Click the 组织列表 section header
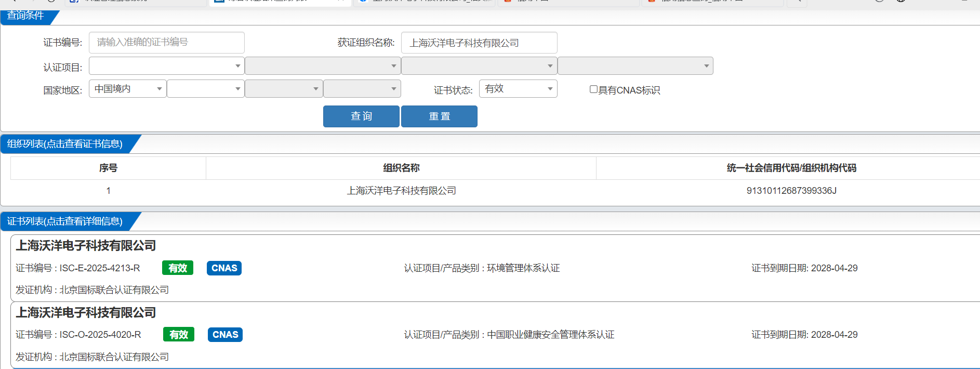This screenshot has width=980, height=369. coord(65,144)
